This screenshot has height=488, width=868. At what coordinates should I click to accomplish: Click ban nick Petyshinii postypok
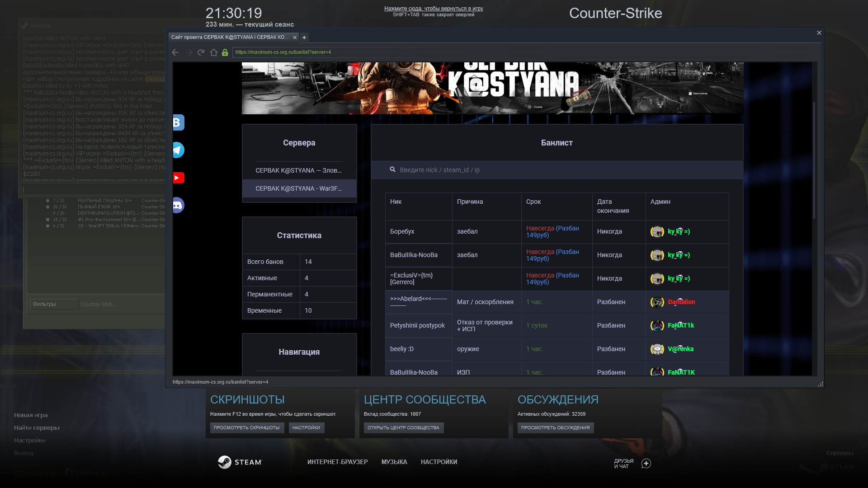pyautogui.click(x=417, y=325)
